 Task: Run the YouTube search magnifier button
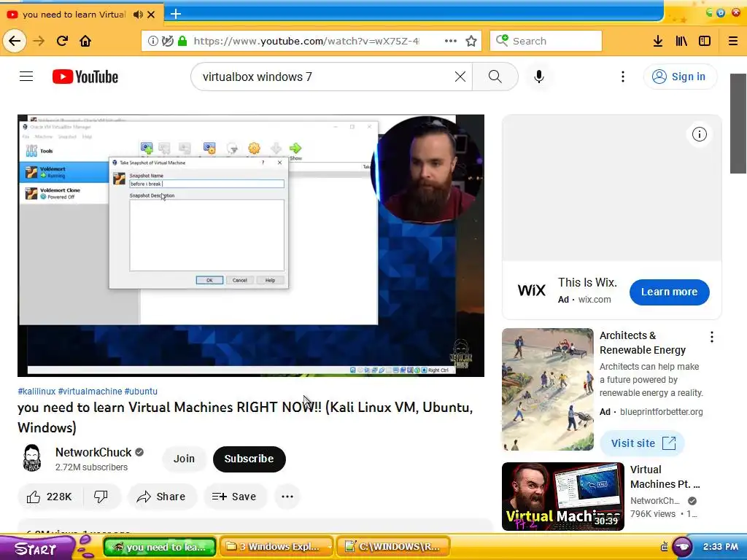pos(495,77)
